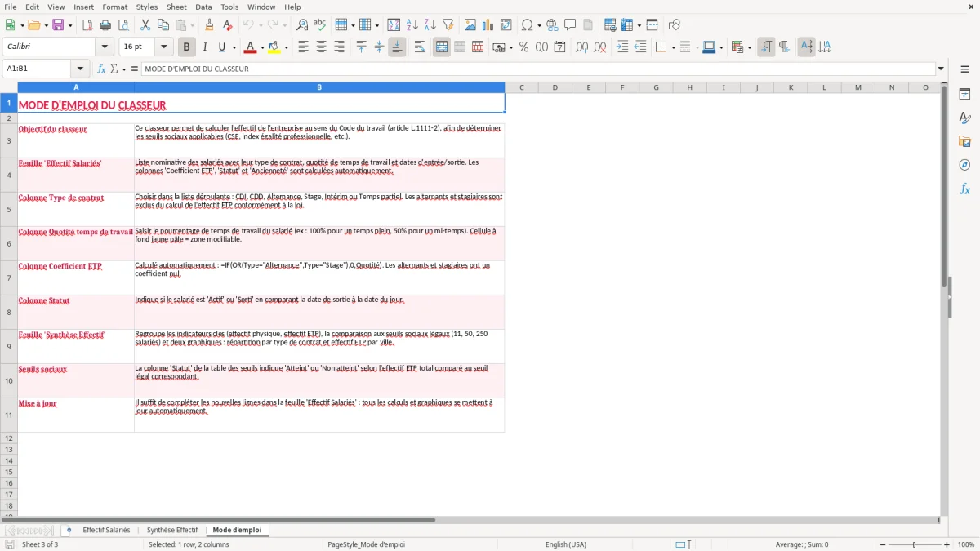The height and width of the screenshot is (551, 980).
Task: Open the Format menu
Action: (114, 7)
